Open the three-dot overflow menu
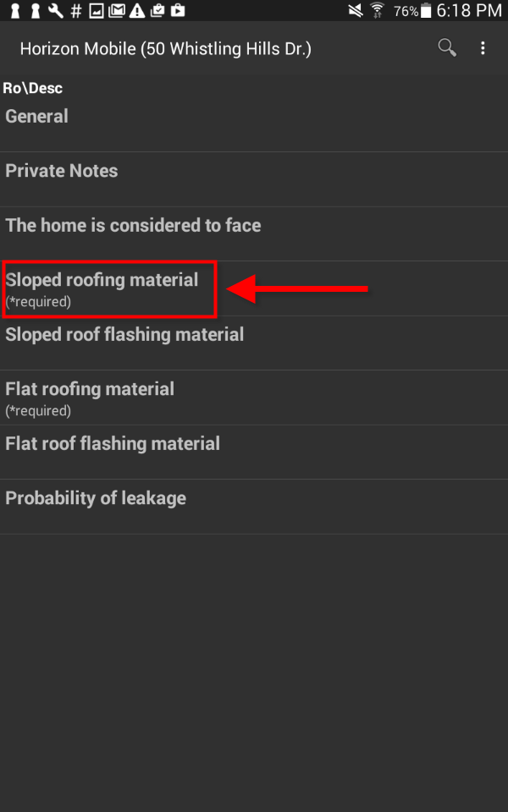The height and width of the screenshot is (812, 508). [x=483, y=48]
